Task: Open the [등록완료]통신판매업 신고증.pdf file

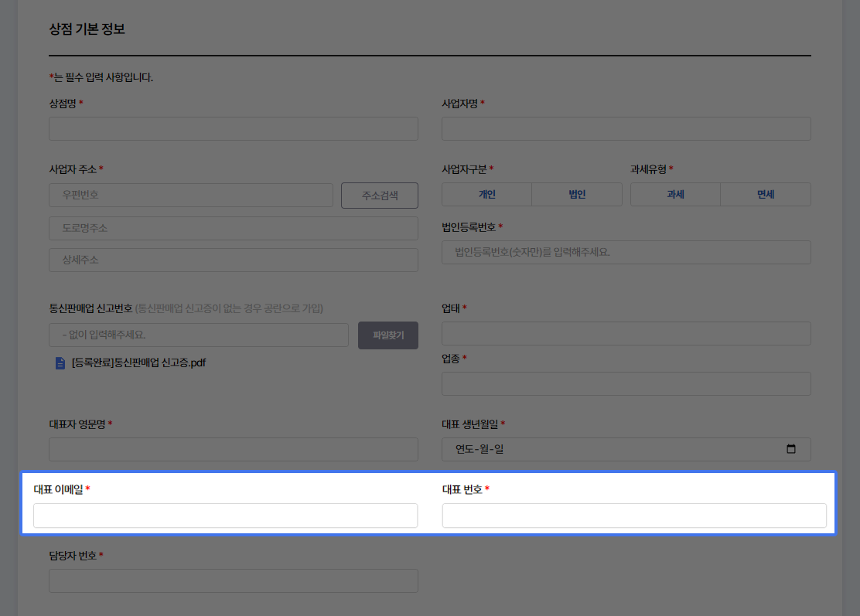Action: (x=138, y=362)
